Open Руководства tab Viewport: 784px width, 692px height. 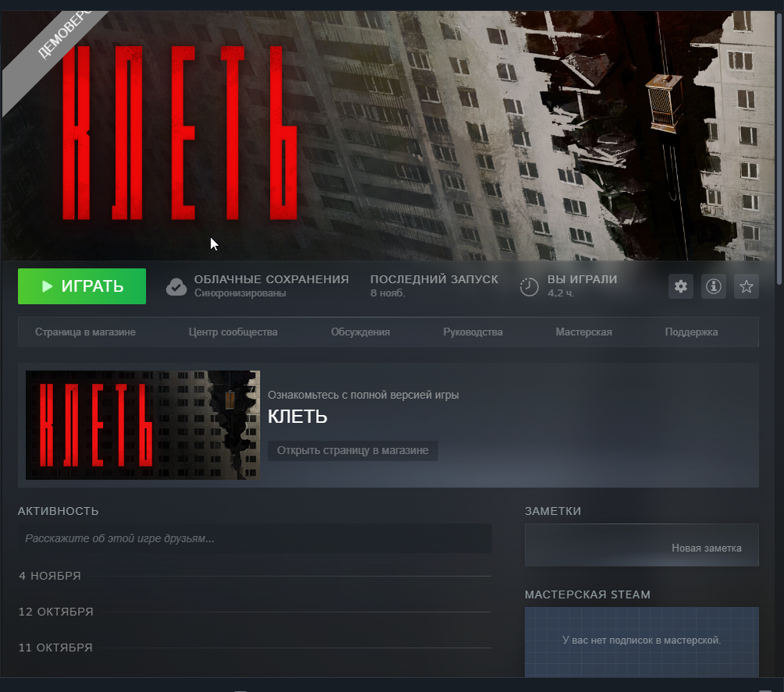(x=473, y=332)
